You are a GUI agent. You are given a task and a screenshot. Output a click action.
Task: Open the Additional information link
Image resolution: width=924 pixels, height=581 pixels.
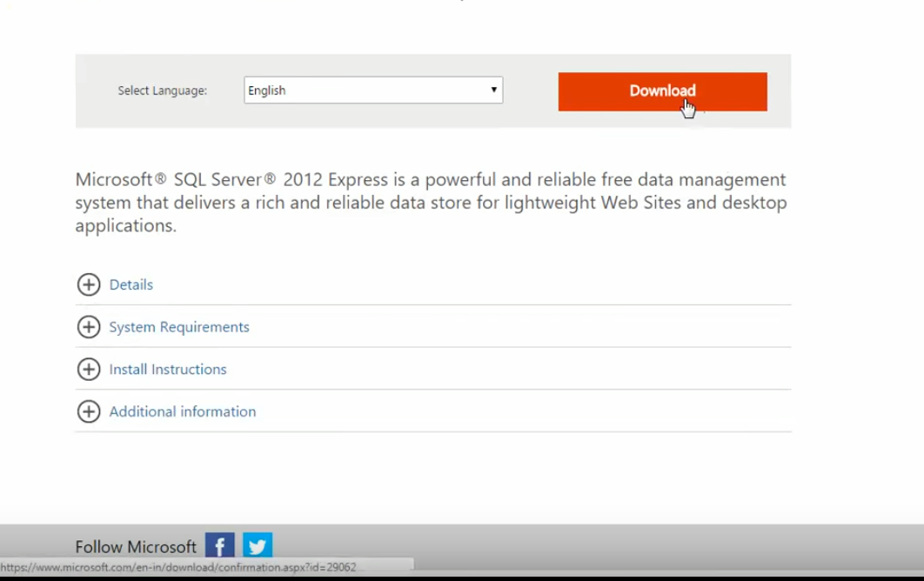[183, 411]
